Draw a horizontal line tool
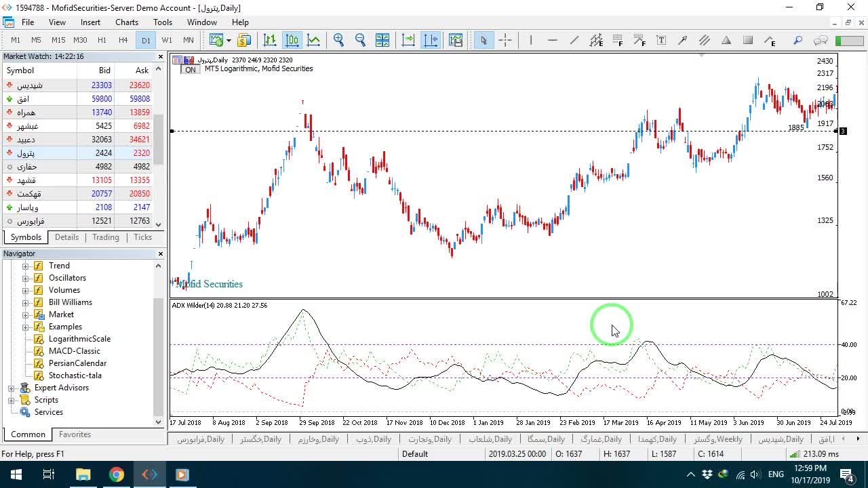Screen dimensions: 868x488 pyautogui.click(x=553, y=40)
